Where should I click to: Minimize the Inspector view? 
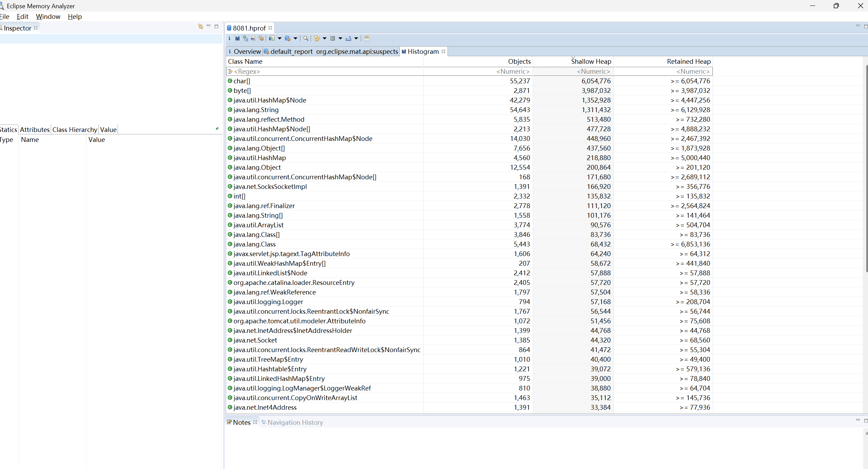tap(209, 26)
